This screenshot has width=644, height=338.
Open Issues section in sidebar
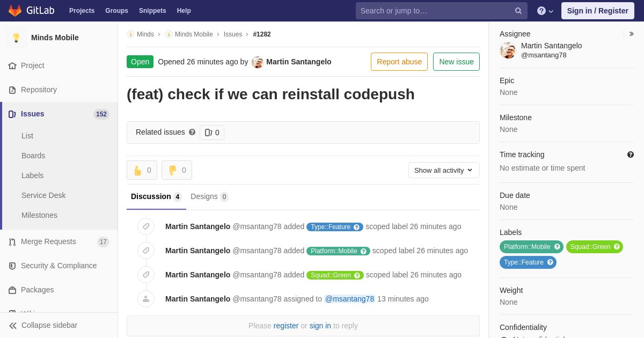(33, 114)
